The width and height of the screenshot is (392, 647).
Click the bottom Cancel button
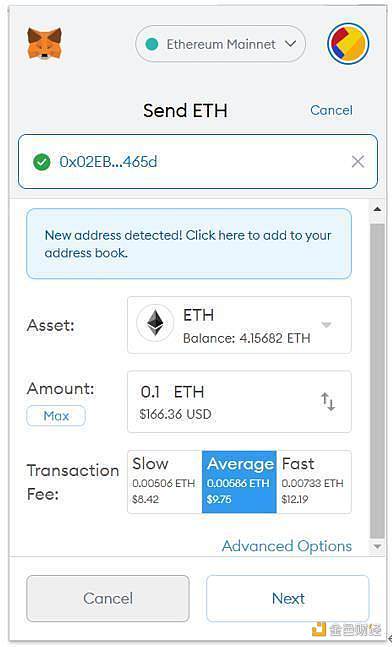click(x=108, y=598)
